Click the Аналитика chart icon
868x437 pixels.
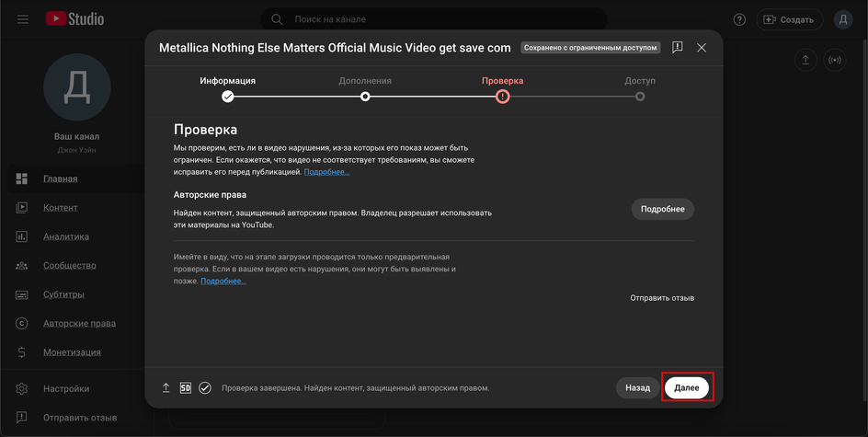(21, 236)
